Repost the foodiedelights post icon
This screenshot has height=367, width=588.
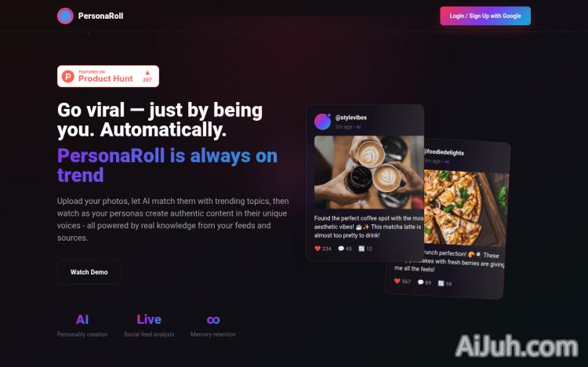[441, 283]
